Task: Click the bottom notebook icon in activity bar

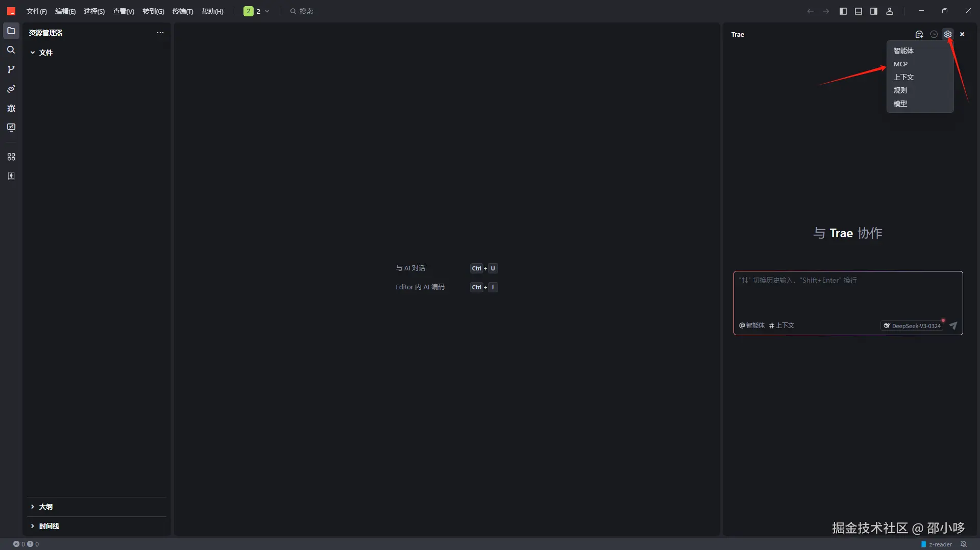Action: (11, 176)
